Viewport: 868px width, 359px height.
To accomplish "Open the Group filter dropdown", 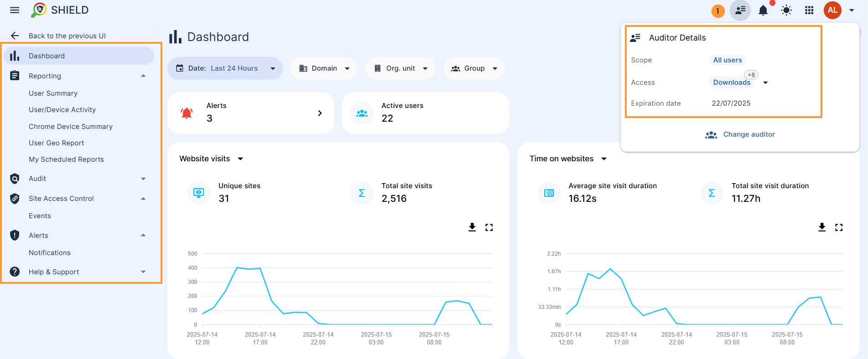I will pyautogui.click(x=474, y=68).
